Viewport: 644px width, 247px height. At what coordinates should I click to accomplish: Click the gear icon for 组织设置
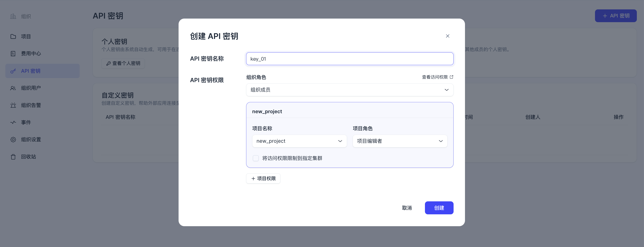coord(13,140)
